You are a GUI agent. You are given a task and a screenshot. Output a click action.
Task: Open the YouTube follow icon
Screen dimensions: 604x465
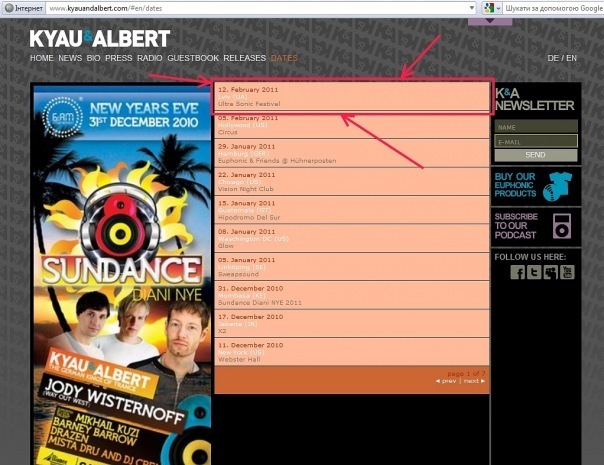568,272
